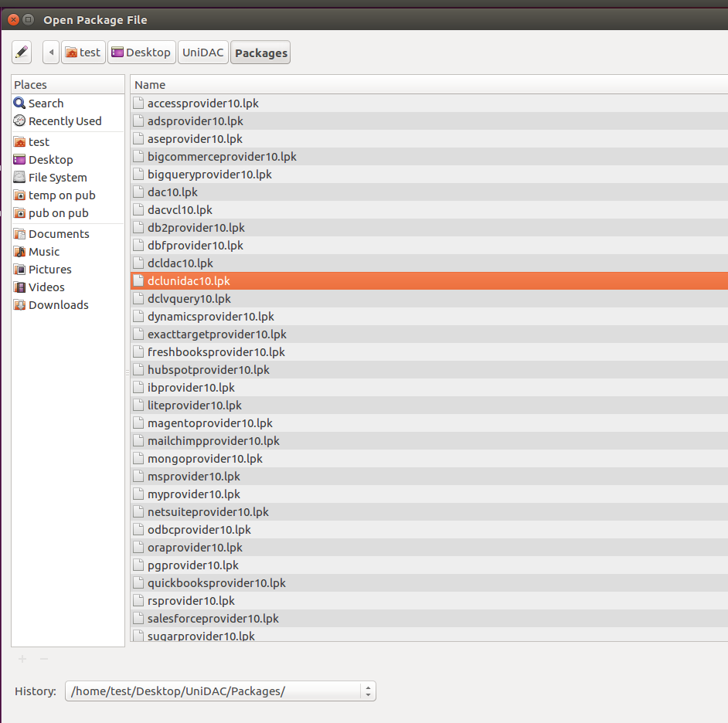
Task: Open Documents bookmark
Action: [x=68, y=234]
